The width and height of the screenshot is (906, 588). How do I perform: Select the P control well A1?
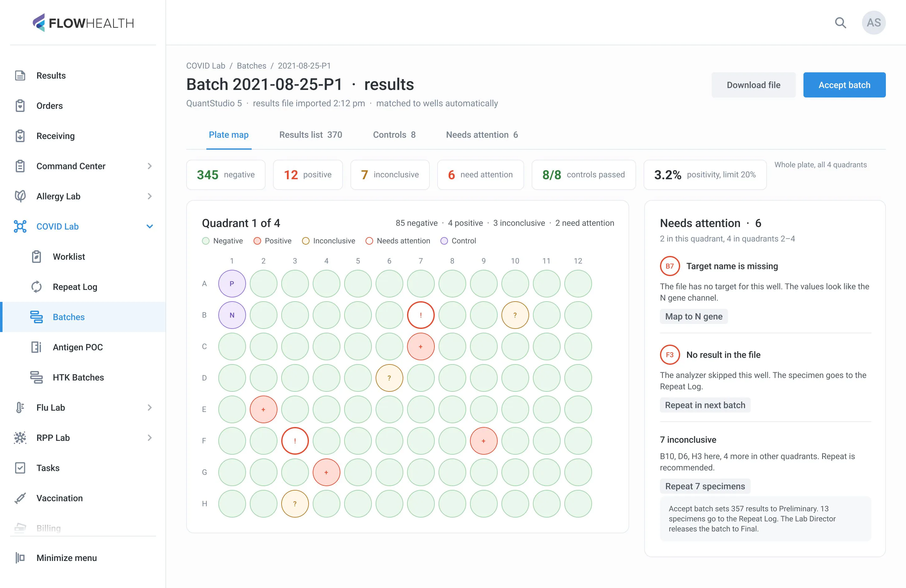click(232, 284)
